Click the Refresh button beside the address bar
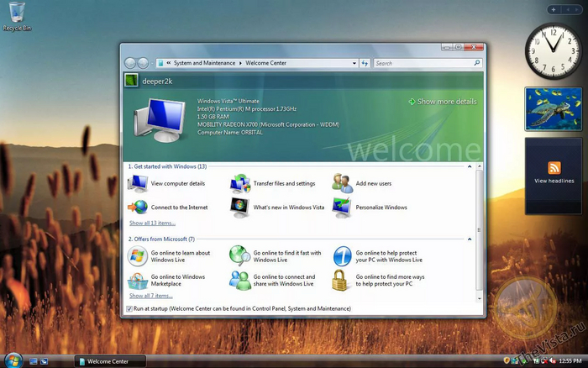 365,63
